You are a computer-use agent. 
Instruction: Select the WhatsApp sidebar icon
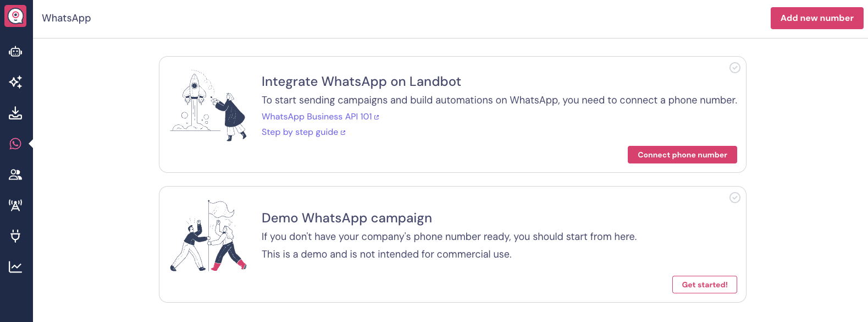click(x=15, y=144)
